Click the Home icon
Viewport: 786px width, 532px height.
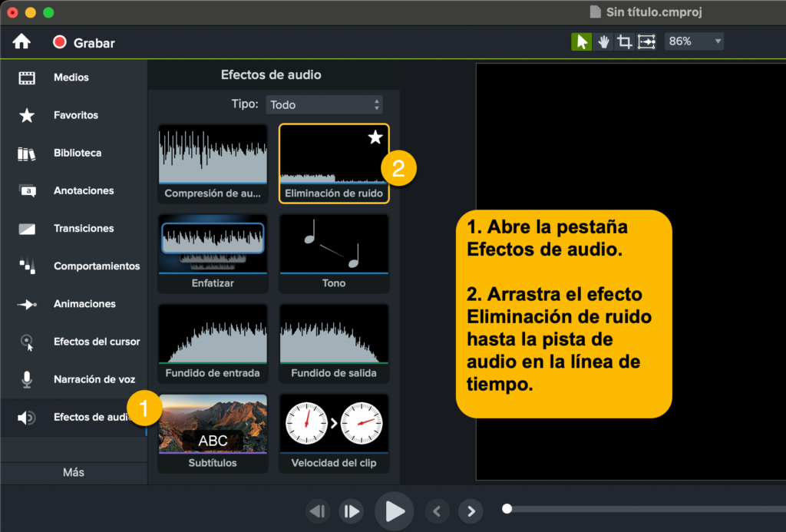point(21,41)
